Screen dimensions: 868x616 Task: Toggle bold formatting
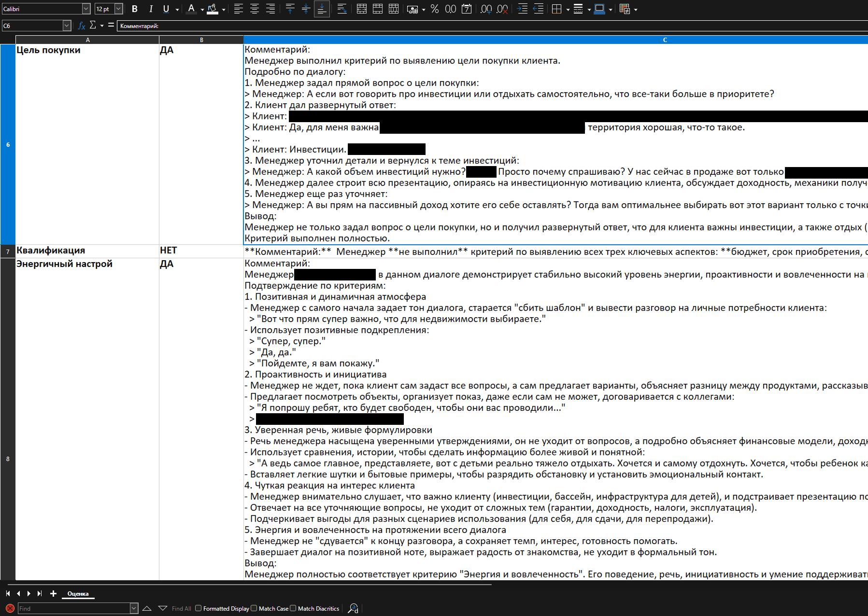click(135, 9)
